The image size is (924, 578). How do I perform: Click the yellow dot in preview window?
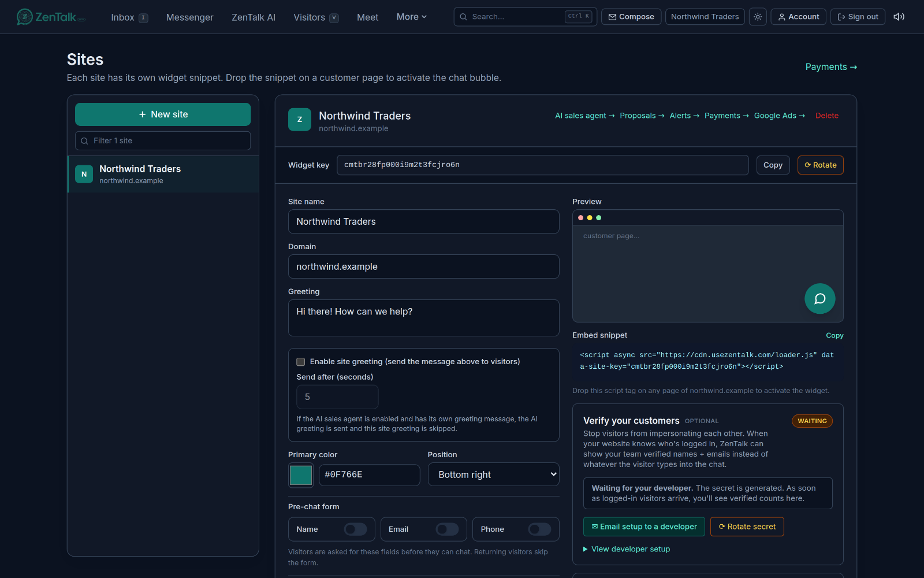point(590,218)
